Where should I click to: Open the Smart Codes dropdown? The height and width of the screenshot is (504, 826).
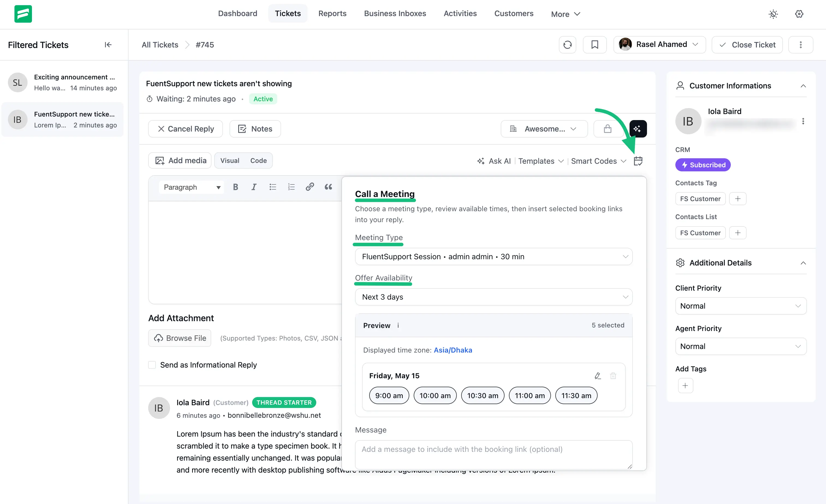[x=598, y=161]
